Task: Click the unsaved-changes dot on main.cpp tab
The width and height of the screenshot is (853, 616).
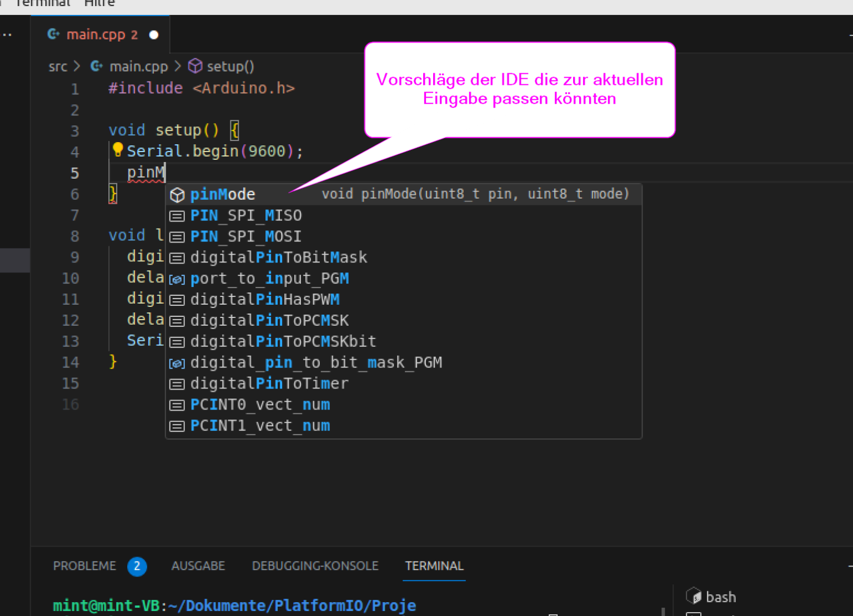Action: [153, 34]
